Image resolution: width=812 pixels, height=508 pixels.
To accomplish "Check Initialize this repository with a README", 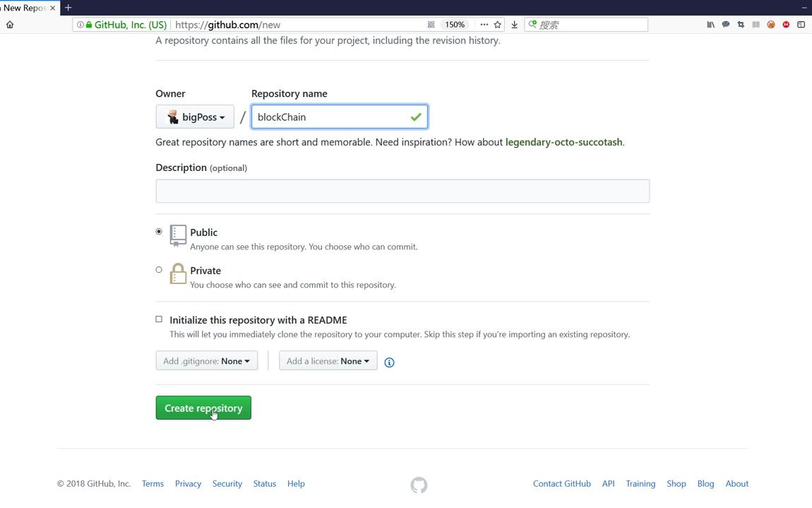I will coord(159,319).
